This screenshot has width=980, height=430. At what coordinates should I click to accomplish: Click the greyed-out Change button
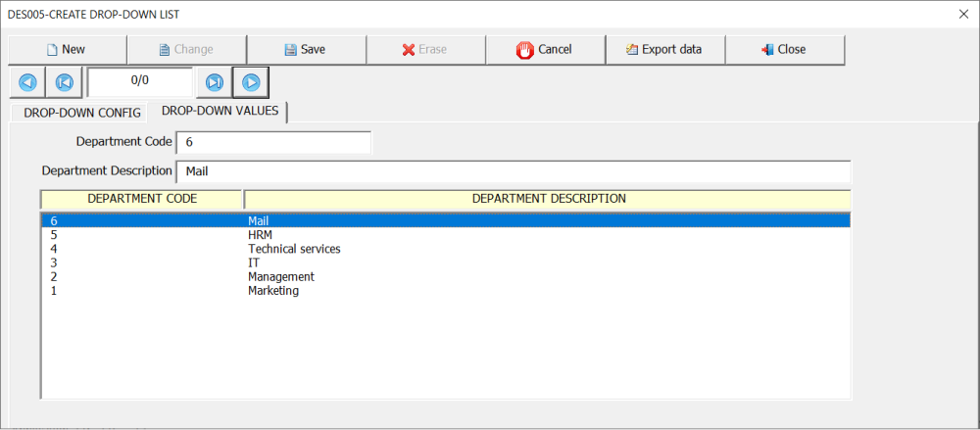coord(186,49)
